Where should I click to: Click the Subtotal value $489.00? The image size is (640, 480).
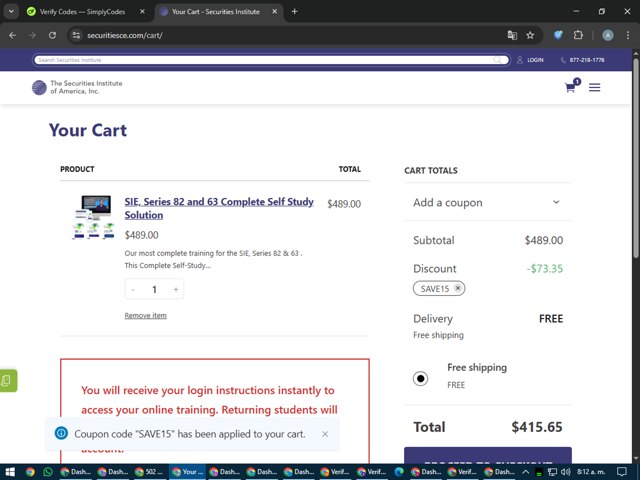click(x=544, y=240)
